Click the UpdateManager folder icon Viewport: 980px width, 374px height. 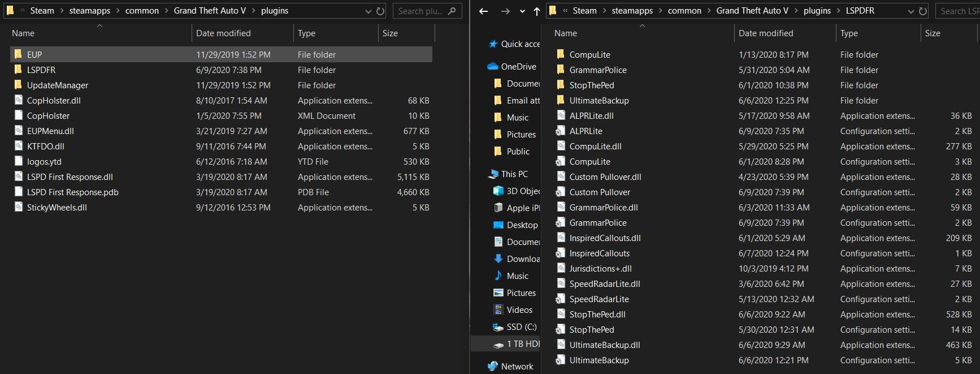18,85
